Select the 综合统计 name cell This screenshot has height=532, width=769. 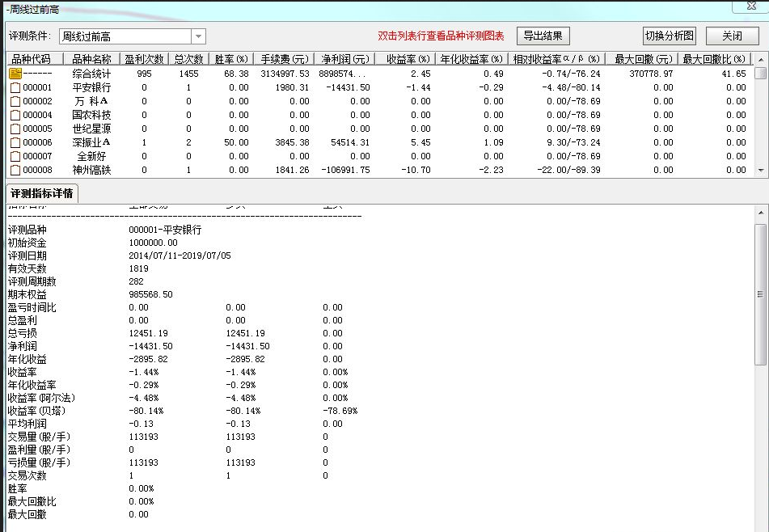91,74
